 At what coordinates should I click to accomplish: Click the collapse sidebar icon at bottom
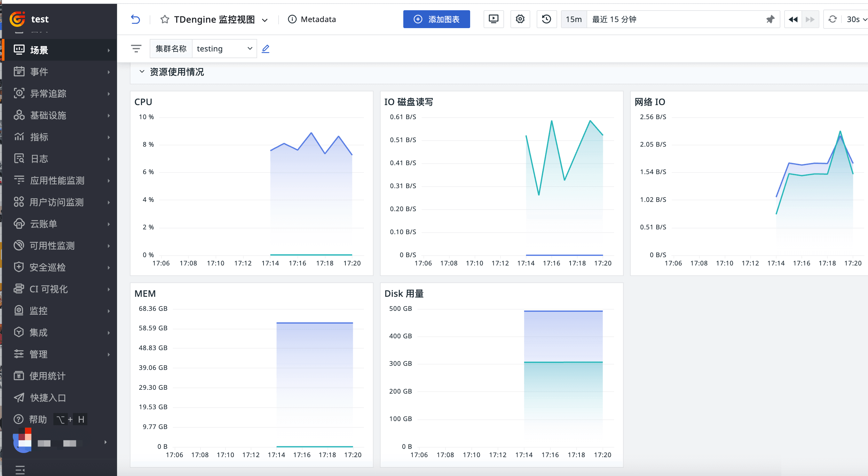20,470
